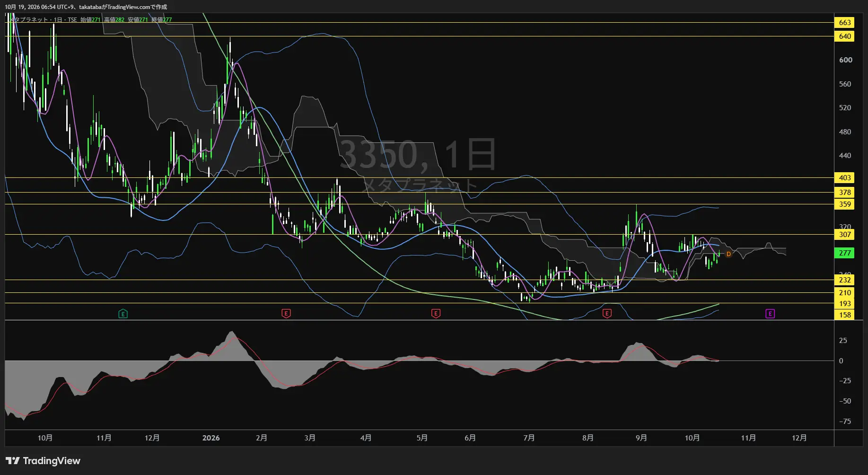Click the indicator axis value 25

843,341
